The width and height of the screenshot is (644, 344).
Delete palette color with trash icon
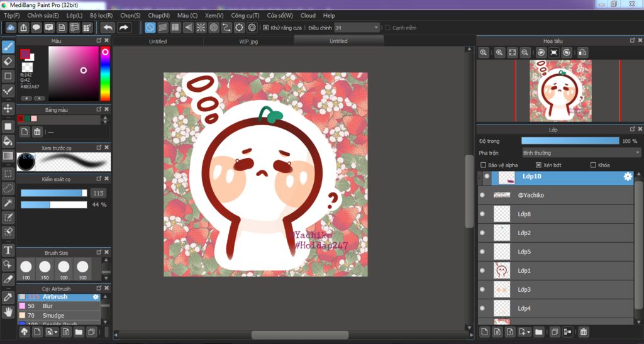(x=37, y=132)
